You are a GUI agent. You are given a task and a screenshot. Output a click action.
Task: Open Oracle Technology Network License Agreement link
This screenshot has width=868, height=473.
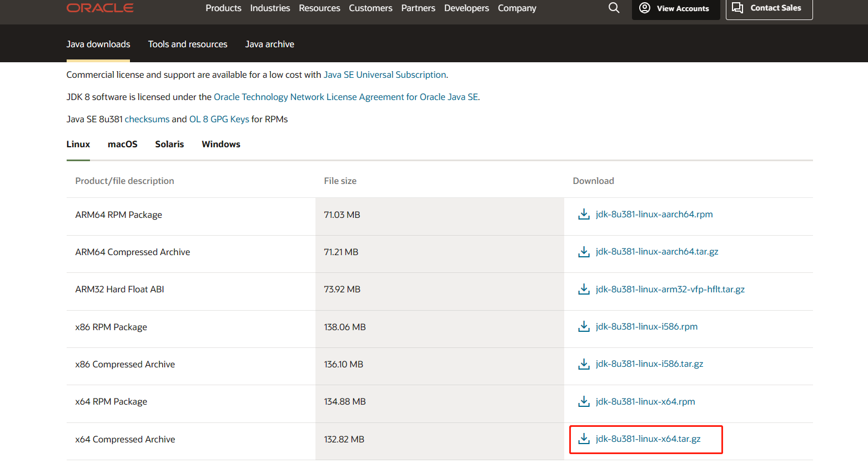coord(346,97)
